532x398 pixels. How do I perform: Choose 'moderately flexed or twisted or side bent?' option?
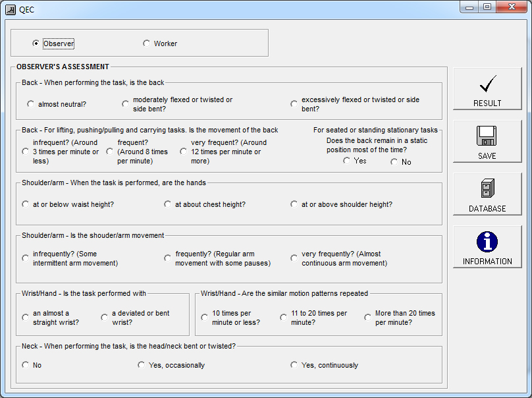click(x=125, y=104)
